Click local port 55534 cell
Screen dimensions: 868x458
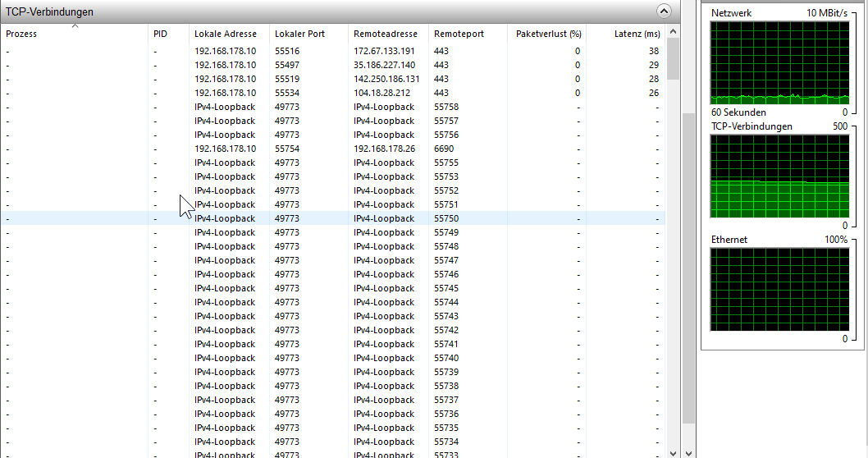coord(287,93)
